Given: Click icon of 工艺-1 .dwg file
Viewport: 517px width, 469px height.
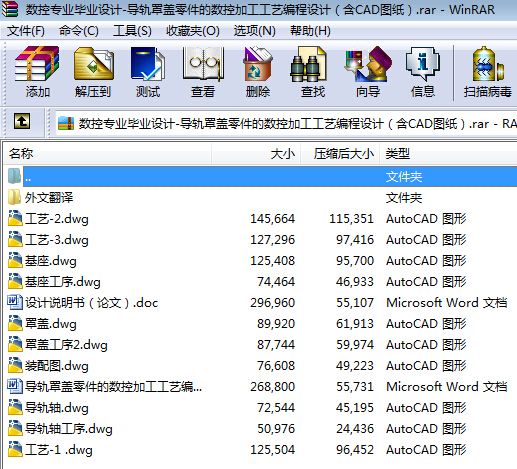Looking at the screenshot, I should point(15,449).
